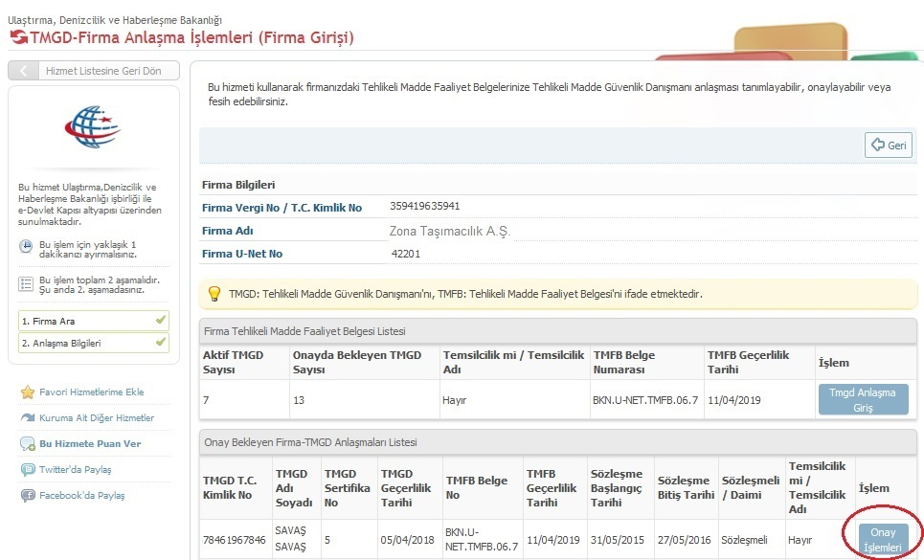Open Hizmet Listesine Geri Dön link

[x=103, y=71]
